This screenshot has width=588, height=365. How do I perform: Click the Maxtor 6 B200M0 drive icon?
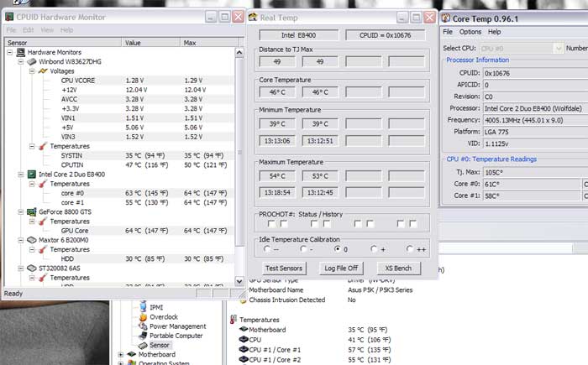[32, 240]
